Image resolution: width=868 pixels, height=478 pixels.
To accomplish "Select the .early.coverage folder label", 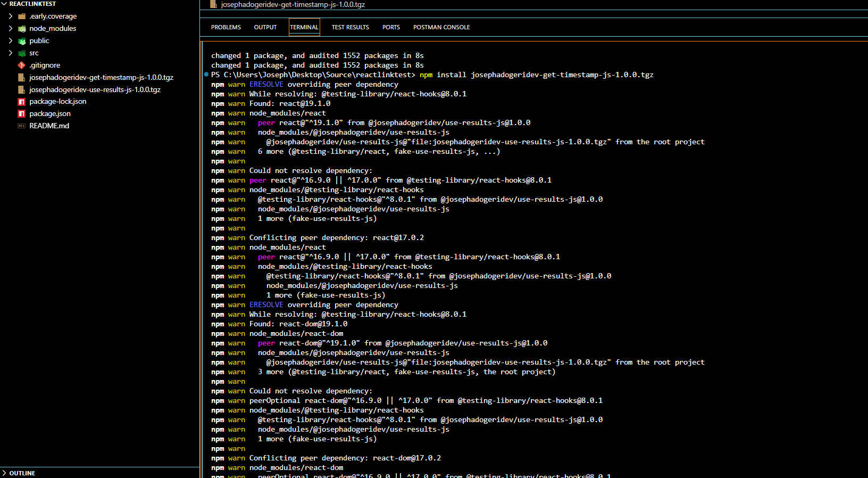I will pyautogui.click(x=53, y=17).
